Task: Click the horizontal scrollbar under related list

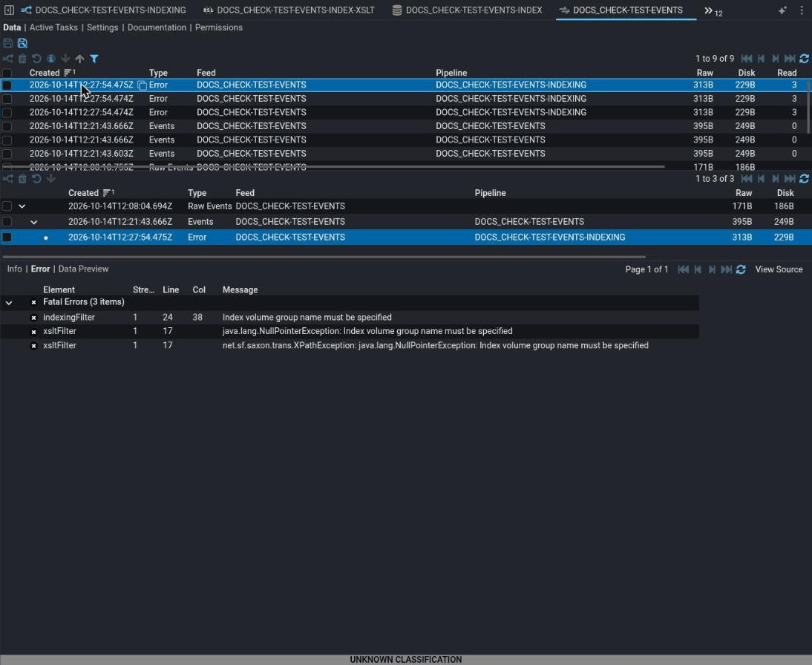Action: tap(324, 257)
